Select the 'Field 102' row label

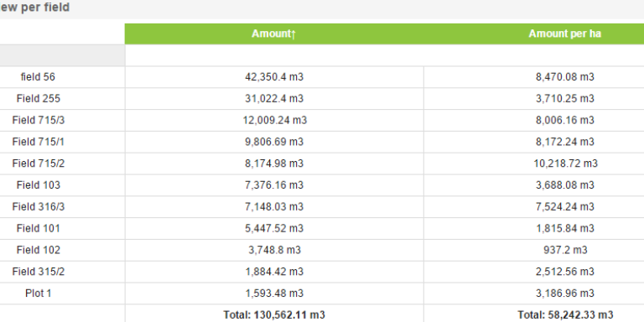coord(39,250)
